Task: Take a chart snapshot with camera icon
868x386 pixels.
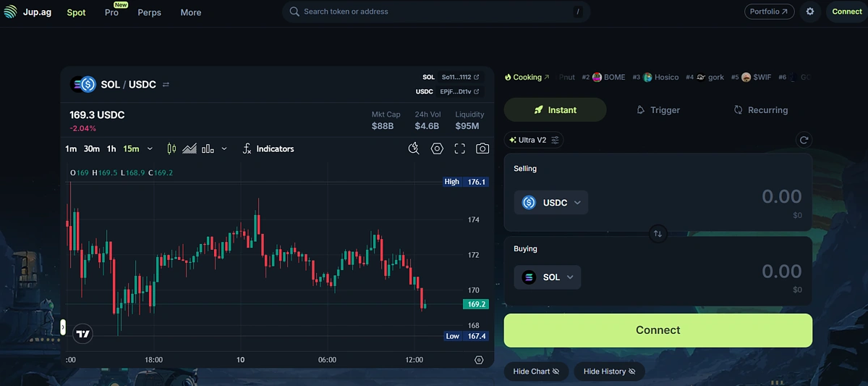Action: point(482,148)
